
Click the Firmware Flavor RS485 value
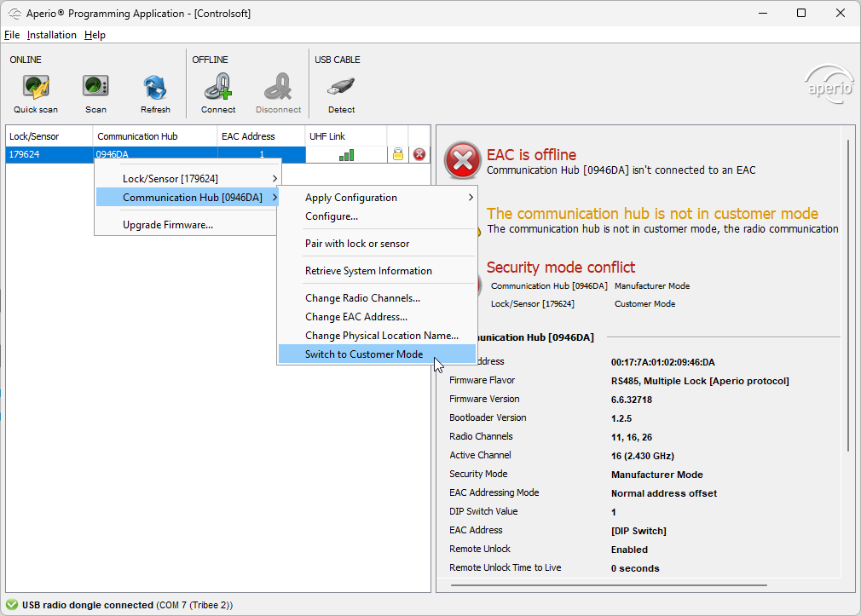700,381
